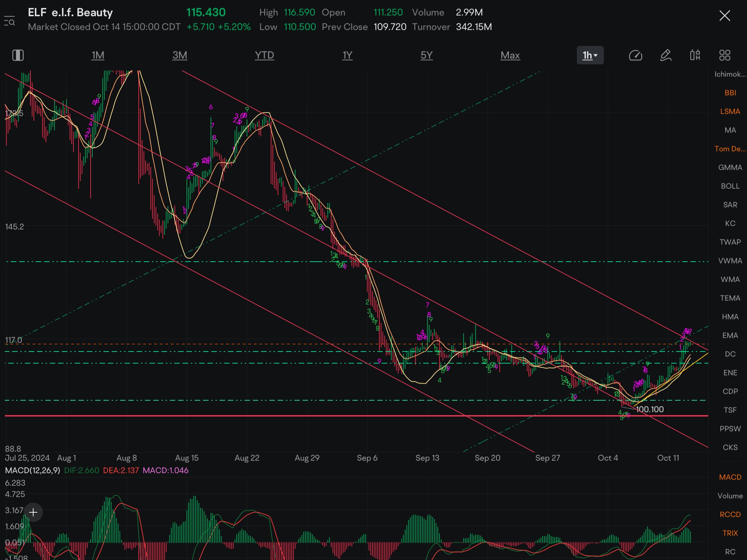747x560 pixels.
Task: Enable the EMA indicator
Action: [730, 336]
